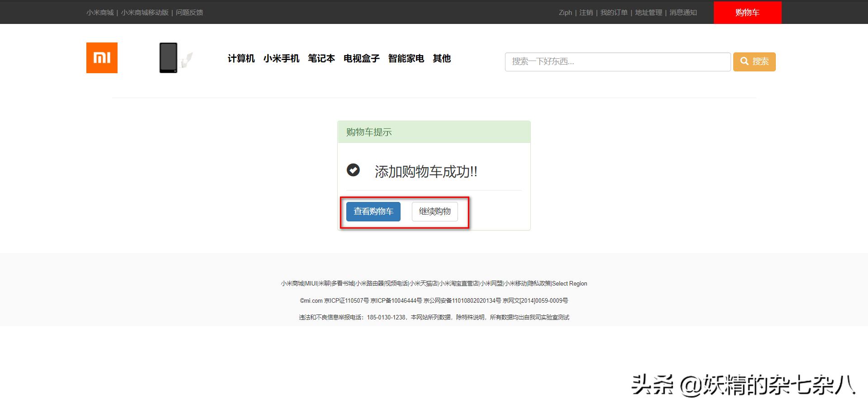This screenshot has width=868, height=408.
Task: Check 消息通知 notifications
Action: point(683,12)
